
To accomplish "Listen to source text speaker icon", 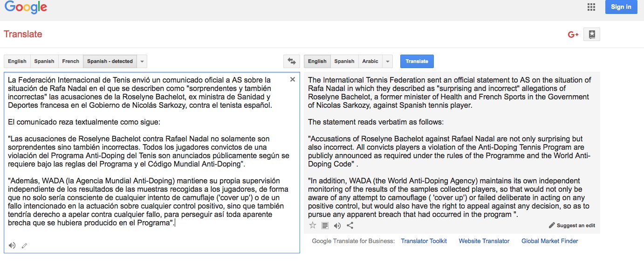I will click(x=12, y=245).
